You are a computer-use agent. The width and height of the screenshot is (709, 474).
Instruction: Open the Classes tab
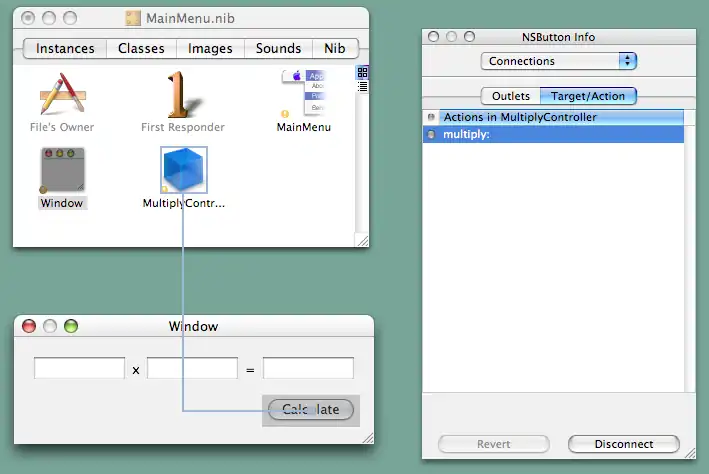(x=141, y=48)
